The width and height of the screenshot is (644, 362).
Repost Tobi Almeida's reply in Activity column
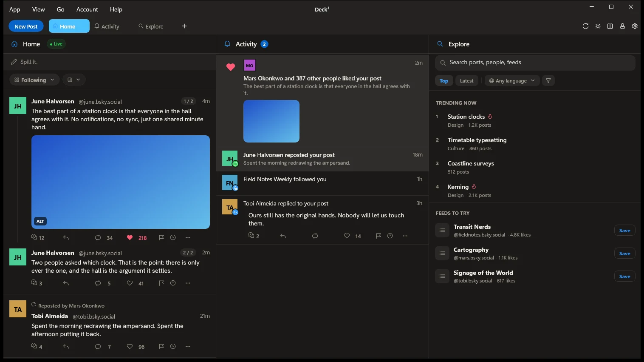[x=315, y=236]
